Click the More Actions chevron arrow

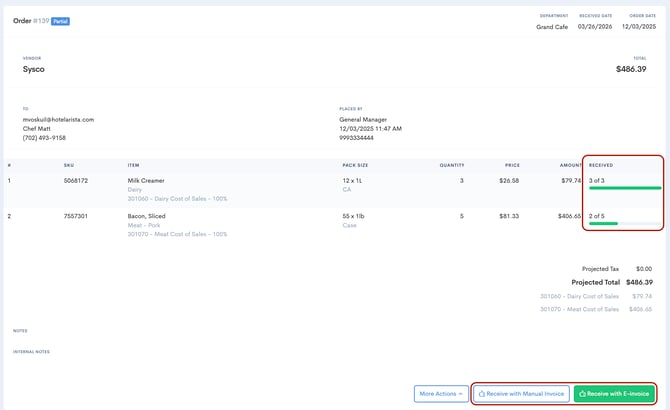click(x=460, y=394)
